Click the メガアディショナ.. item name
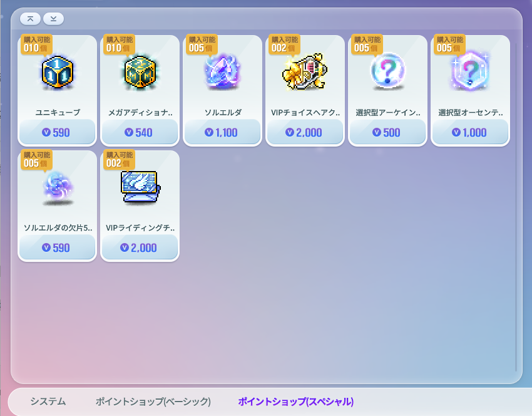The height and width of the screenshot is (416, 532). [x=140, y=112]
